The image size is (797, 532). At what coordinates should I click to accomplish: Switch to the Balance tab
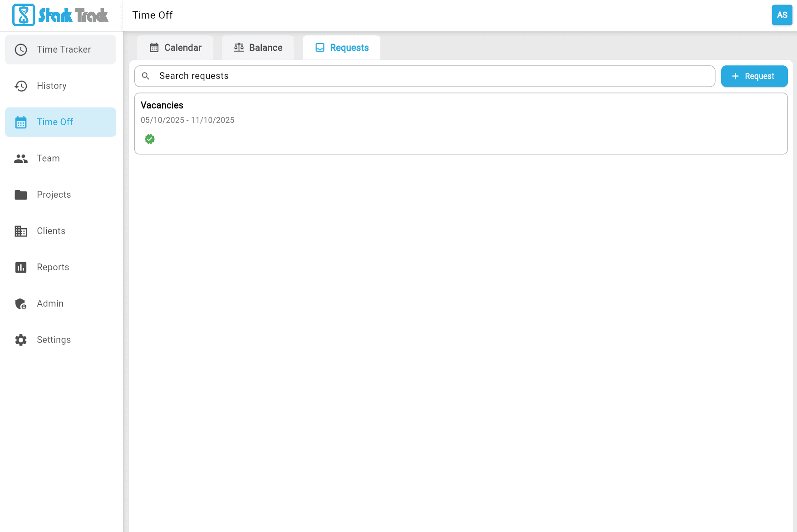(x=258, y=48)
